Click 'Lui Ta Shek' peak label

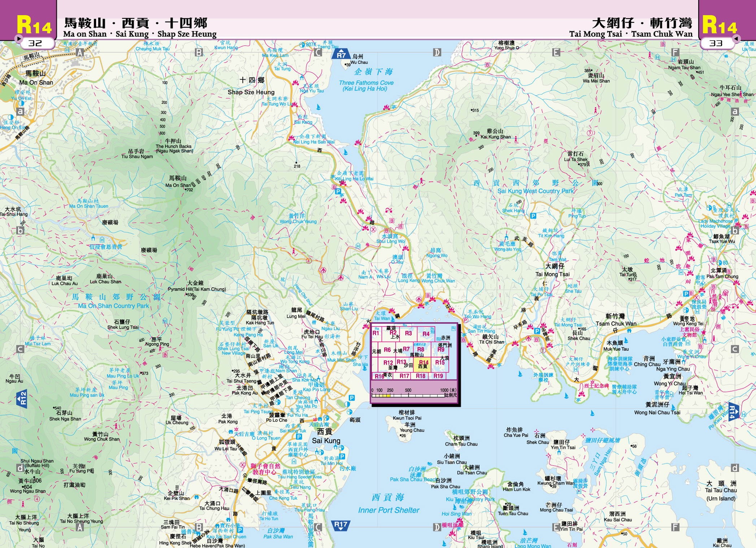click(x=576, y=159)
